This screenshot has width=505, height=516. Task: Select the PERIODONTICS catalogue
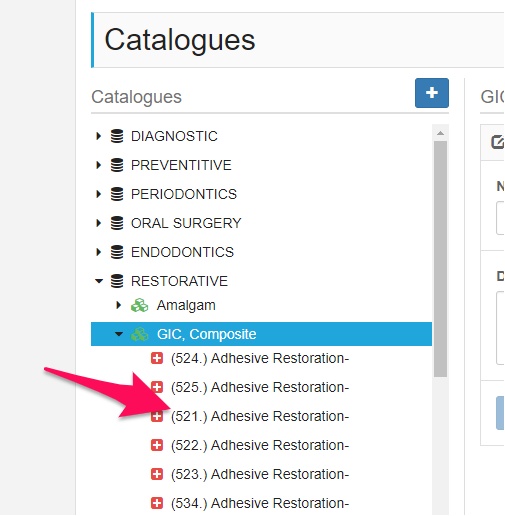pyautogui.click(x=184, y=194)
